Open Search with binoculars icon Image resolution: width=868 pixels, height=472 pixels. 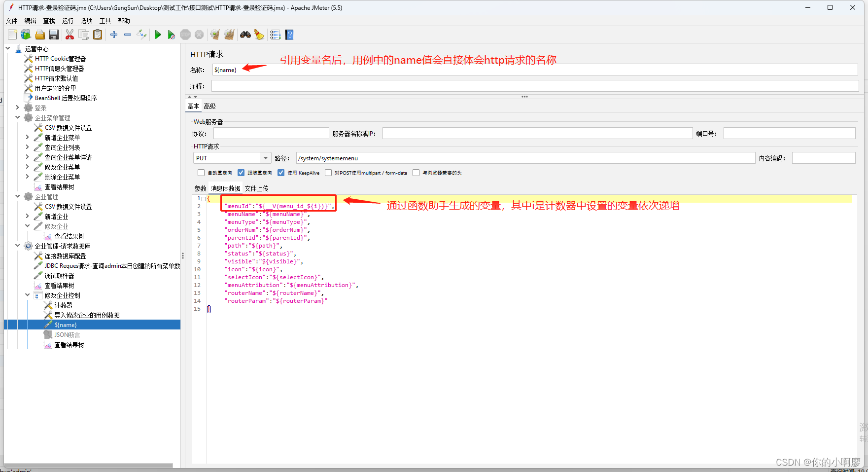(x=245, y=35)
